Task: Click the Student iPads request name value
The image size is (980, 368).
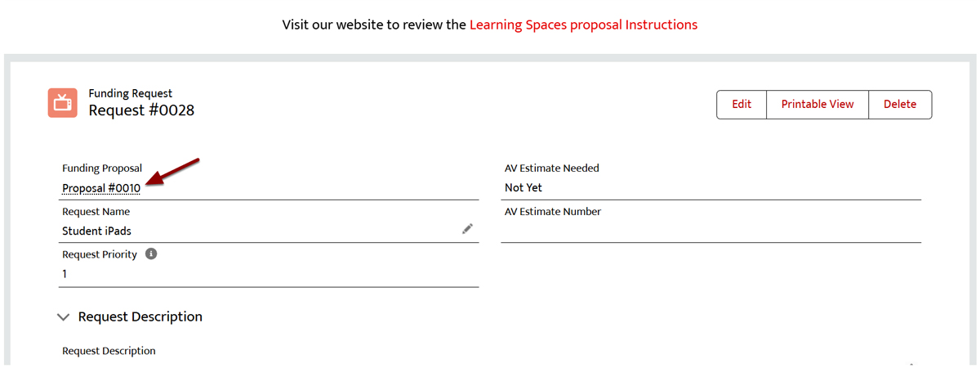Action: coord(96,231)
